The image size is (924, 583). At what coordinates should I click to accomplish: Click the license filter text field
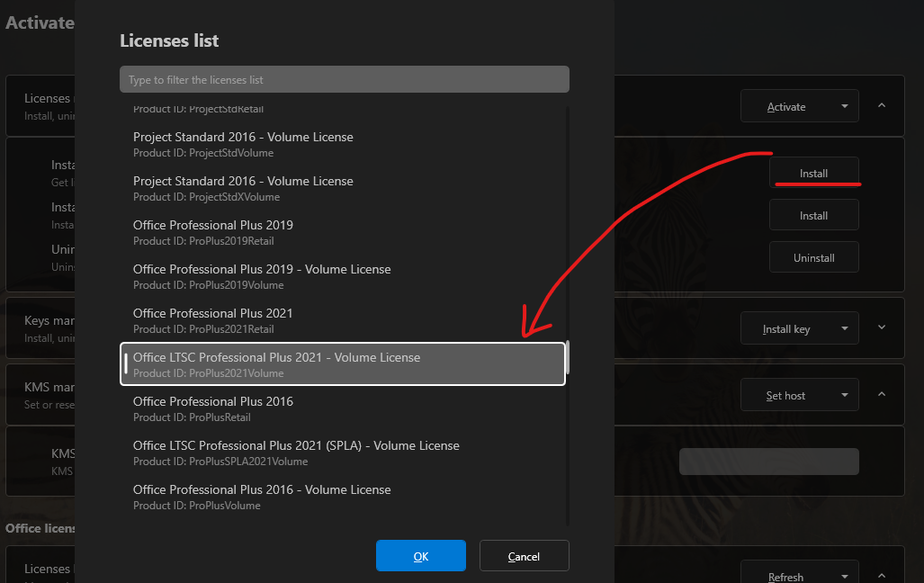pos(344,79)
